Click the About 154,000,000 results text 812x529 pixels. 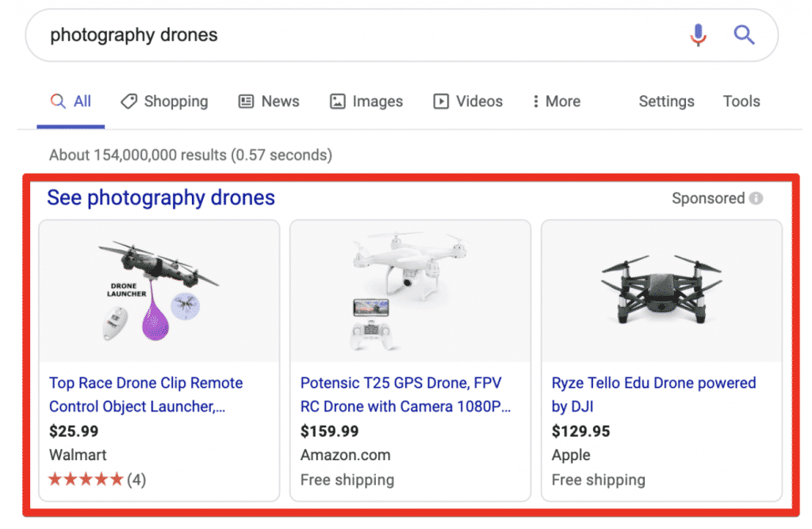tap(190, 155)
